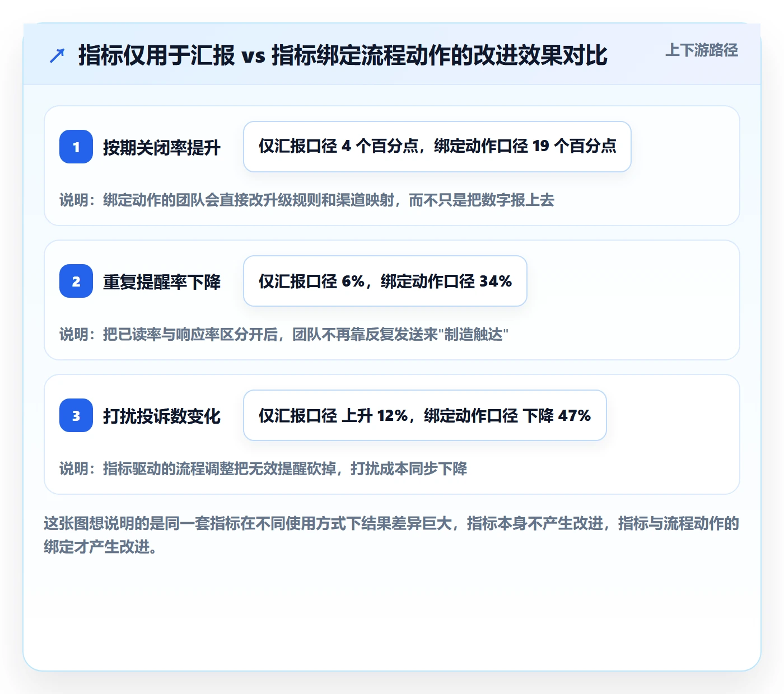Select the 按期关闭率提升 heading
784x694 pixels.
162,147
